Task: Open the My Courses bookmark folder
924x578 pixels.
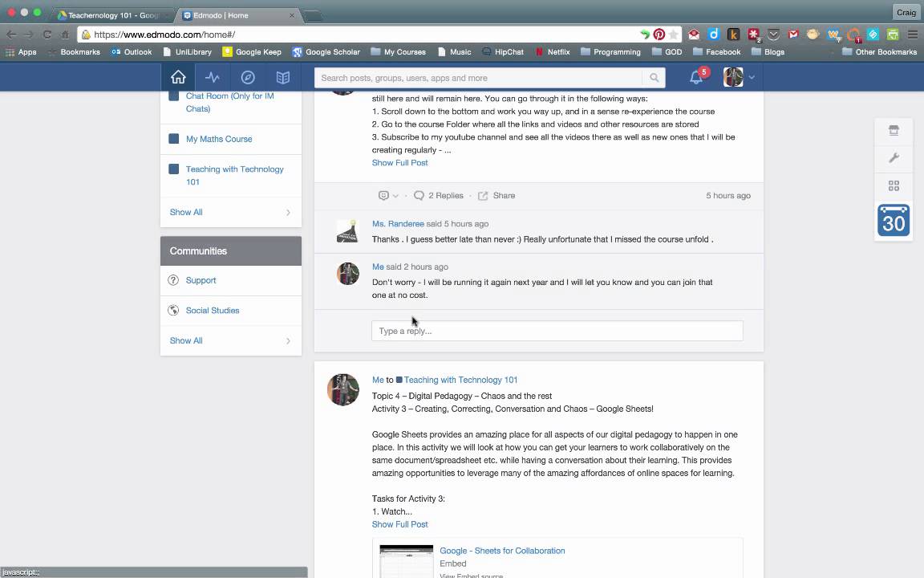Action: pos(398,52)
